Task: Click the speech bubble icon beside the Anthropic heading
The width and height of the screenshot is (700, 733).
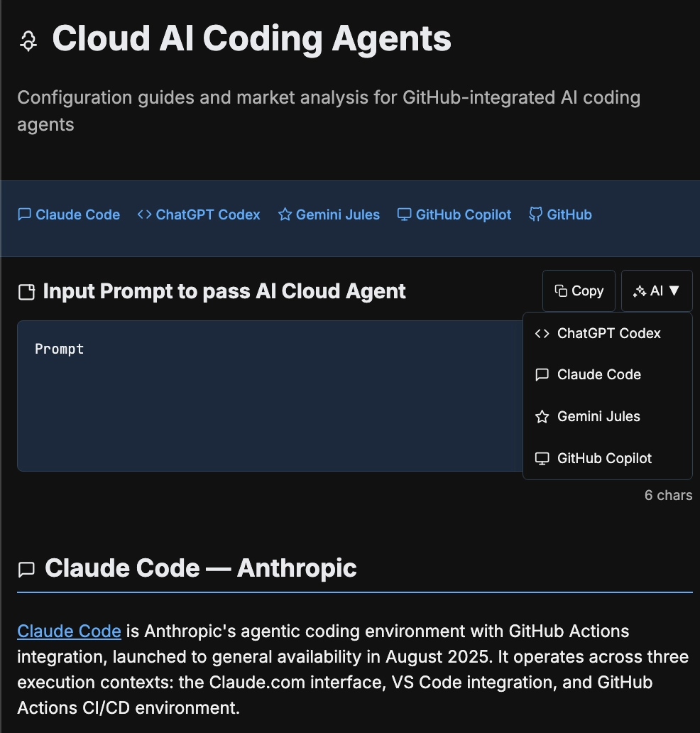Action: [27, 568]
